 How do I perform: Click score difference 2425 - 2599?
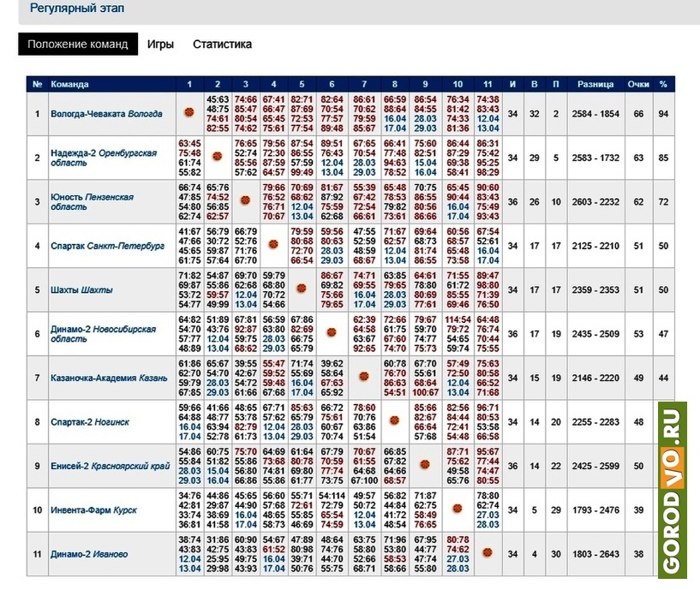tap(595, 466)
